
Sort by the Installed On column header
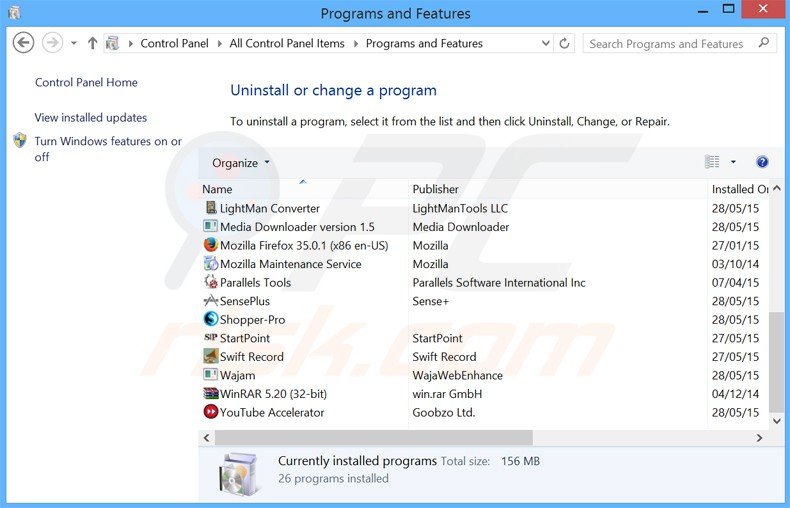740,189
